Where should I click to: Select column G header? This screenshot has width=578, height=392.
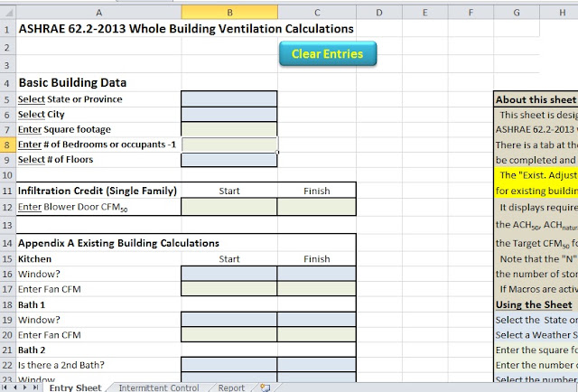pyautogui.click(x=517, y=13)
